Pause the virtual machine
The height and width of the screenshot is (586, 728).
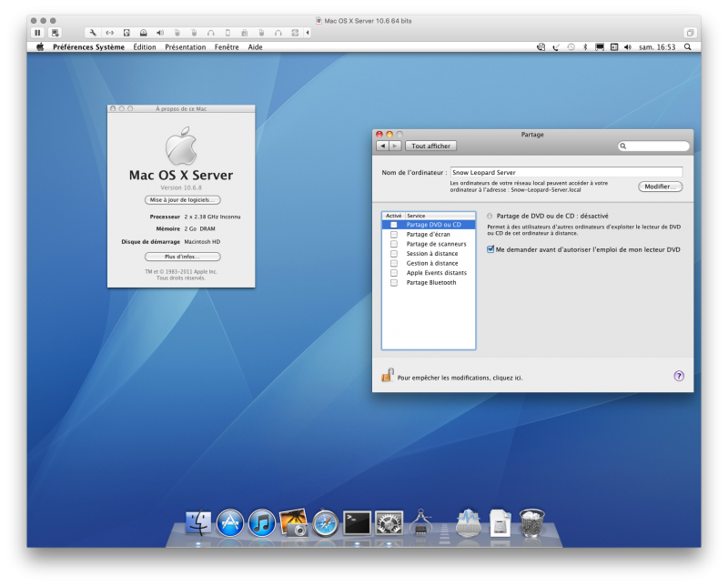(37, 33)
